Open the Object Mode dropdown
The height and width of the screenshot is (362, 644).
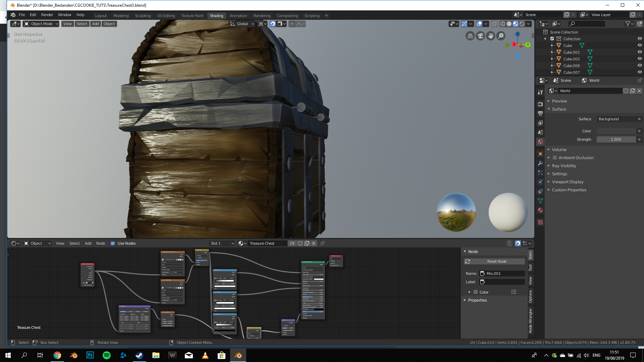[x=41, y=24]
